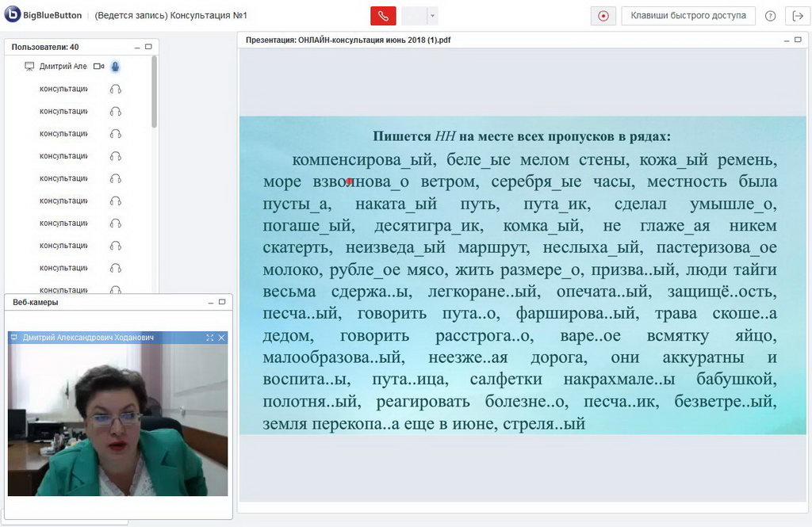Image resolution: width=812 pixels, height=527 pixels.
Task: Close Дмитрий Александрович's webcam video
Action: point(221,338)
